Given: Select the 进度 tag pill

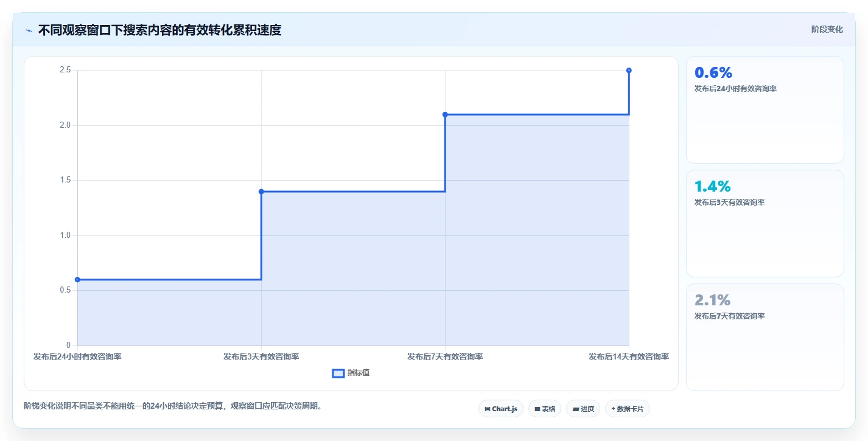Looking at the screenshot, I should click(x=583, y=409).
